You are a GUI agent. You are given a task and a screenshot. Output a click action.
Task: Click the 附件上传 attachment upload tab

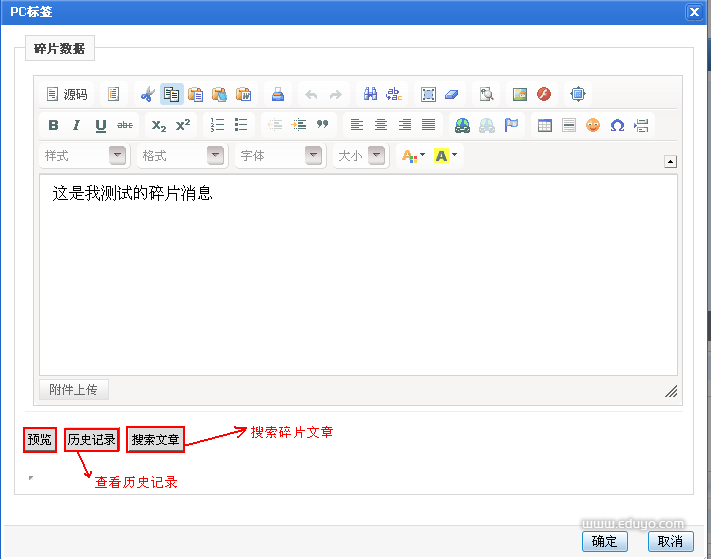(x=73, y=390)
